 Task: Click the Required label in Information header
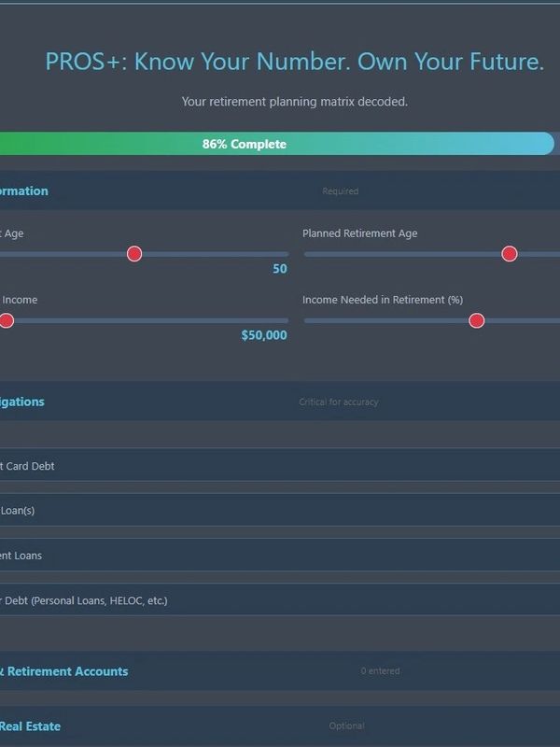340,191
